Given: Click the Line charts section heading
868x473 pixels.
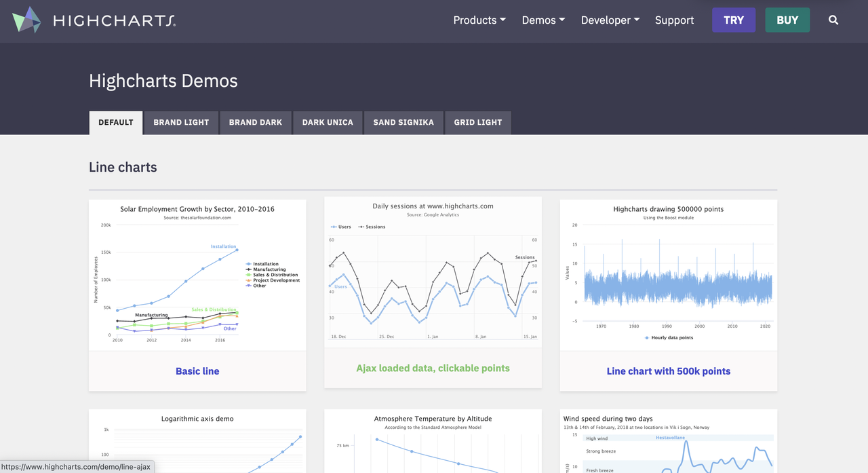Looking at the screenshot, I should click(123, 167).
